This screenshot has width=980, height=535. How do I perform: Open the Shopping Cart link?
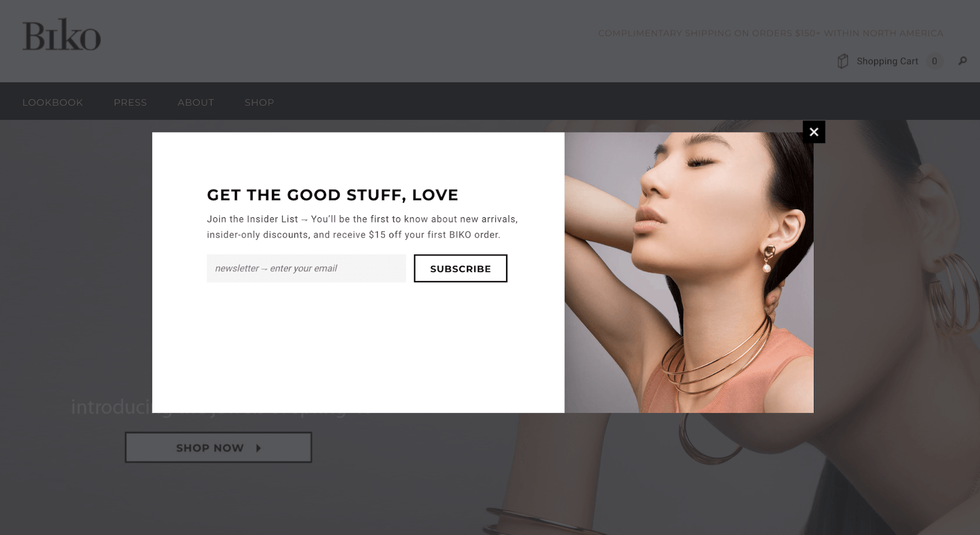pyautogui.click(x=887, y=61)
